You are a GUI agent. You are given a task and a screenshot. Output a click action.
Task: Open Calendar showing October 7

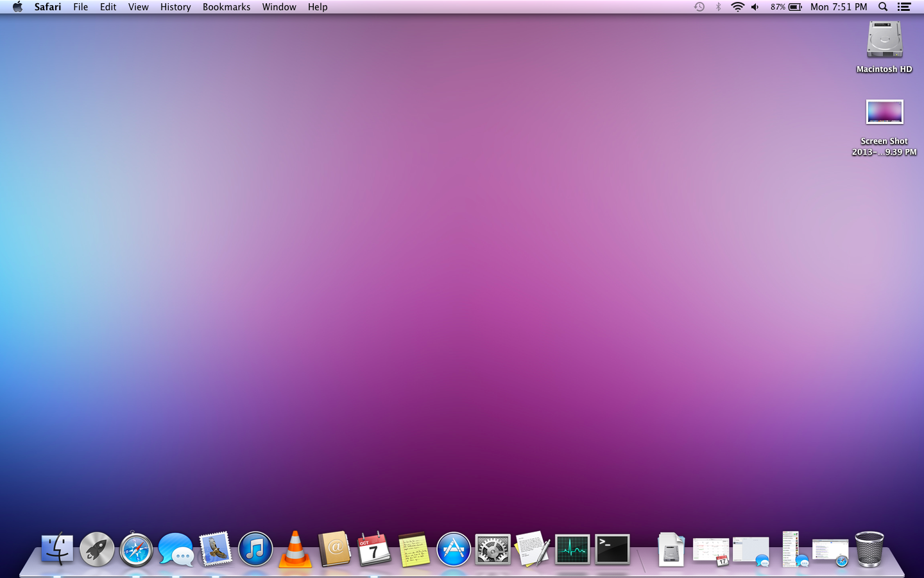[374, 550]
